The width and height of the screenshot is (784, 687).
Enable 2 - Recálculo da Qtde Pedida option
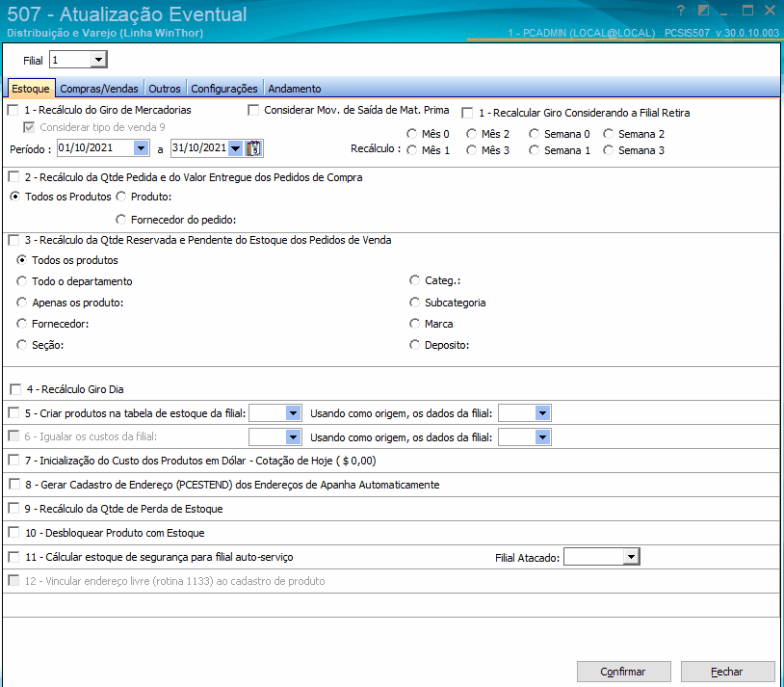click(14, 177)
